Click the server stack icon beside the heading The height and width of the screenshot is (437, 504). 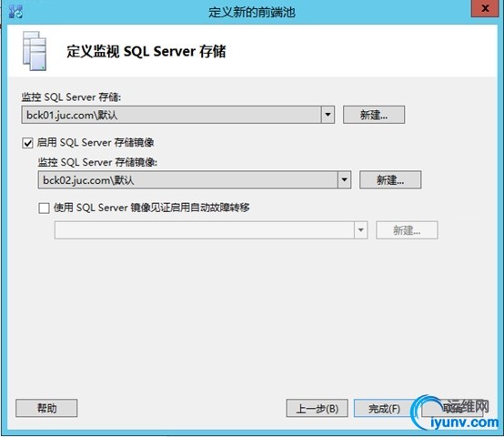35,51
